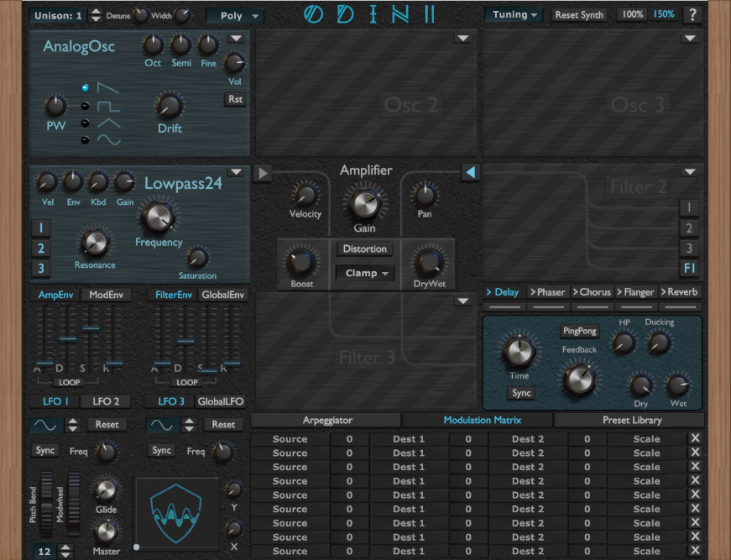Select the Reverb effect tab
Viewport: 731px width, 560px height.
click(x=679, y=292)
